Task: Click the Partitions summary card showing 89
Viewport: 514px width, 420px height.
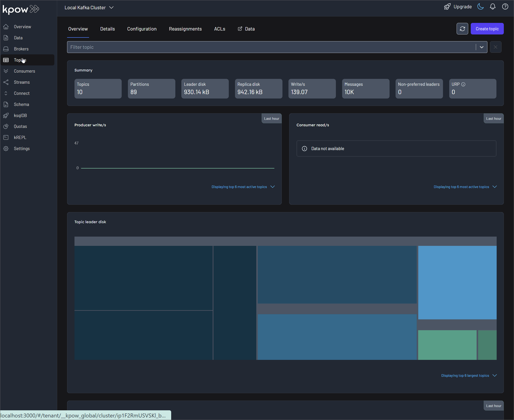Action: click(152, 89)
